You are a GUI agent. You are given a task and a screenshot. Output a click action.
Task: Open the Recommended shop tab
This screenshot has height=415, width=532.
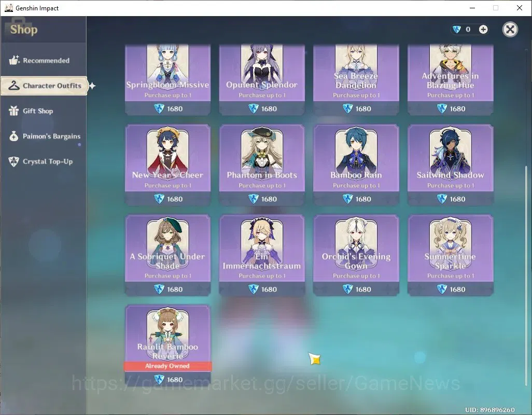44,60
